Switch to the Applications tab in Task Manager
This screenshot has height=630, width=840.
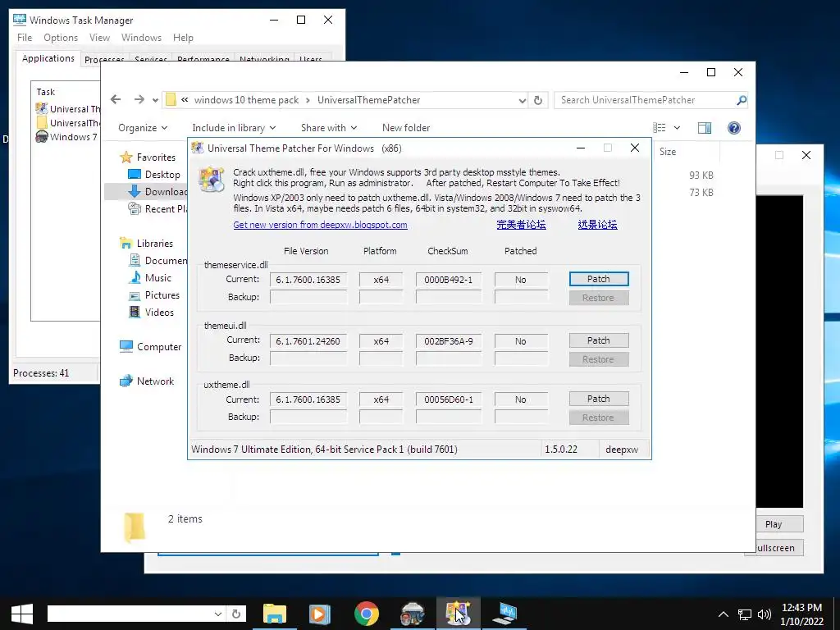[48, 58]
